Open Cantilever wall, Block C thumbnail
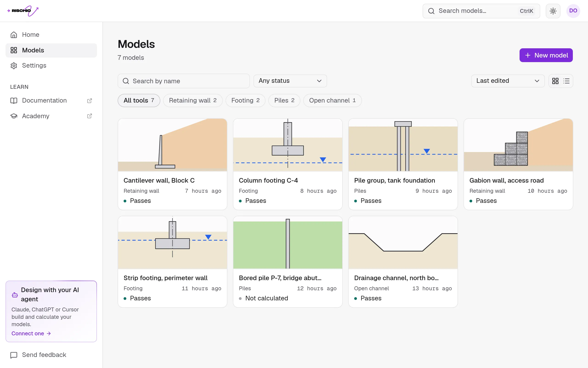 (x=172, y=145)
